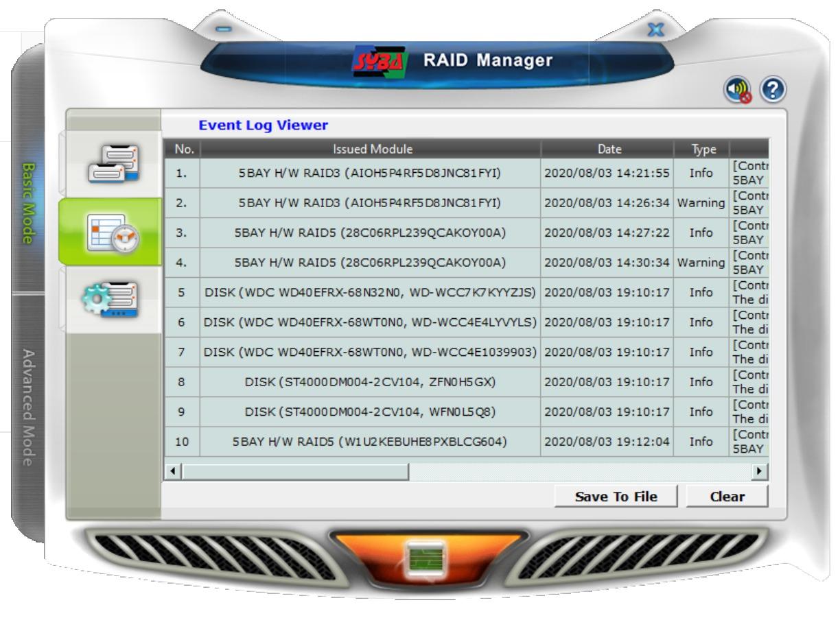840x618 pixels.
Task: Select RAID5 W1U2KEBUHE8PXBLCG604 event row
Action: [465, 442]
